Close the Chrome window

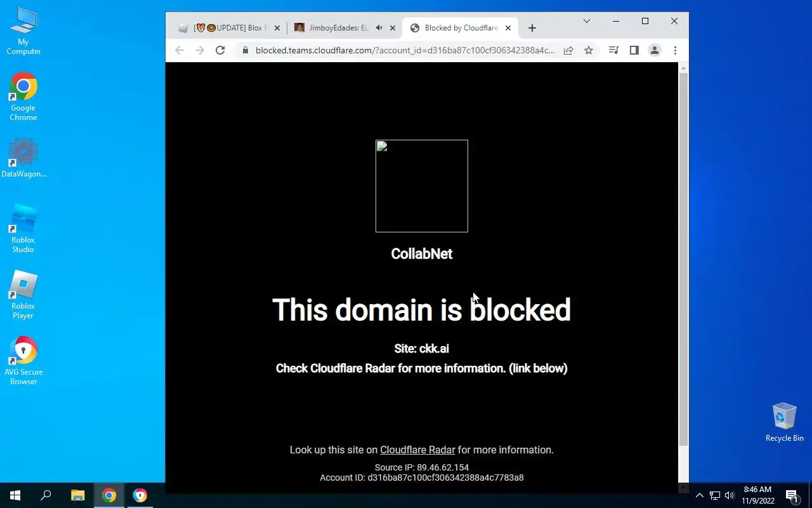pyautogui.click(x=674, y=21)
